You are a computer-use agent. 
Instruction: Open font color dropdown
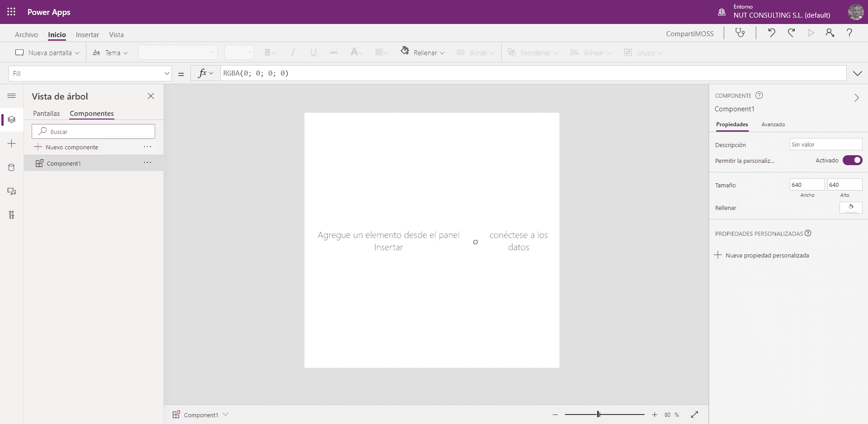coord(356,52)
